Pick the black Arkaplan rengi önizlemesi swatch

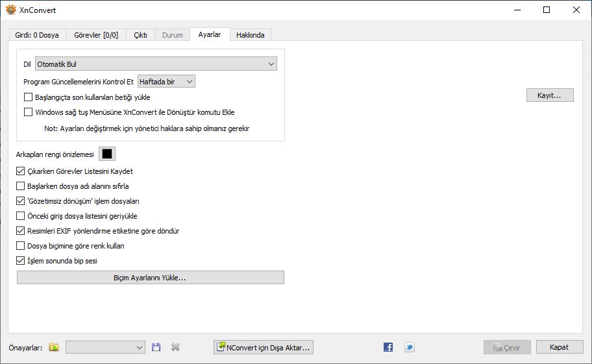107,154
